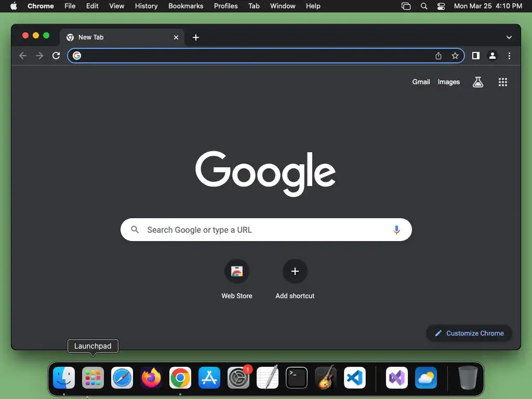Screen dimensions: 532x399
Task: Open Gmail link
Action: [421, 82]
